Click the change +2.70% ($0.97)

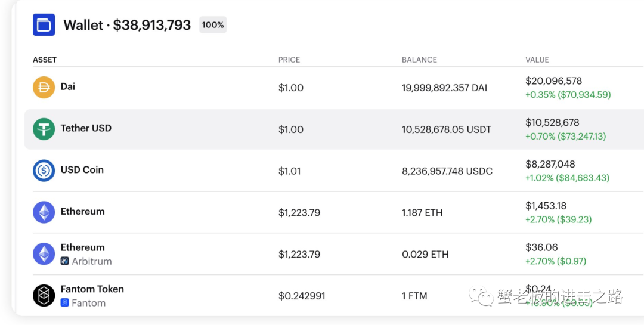556,261
